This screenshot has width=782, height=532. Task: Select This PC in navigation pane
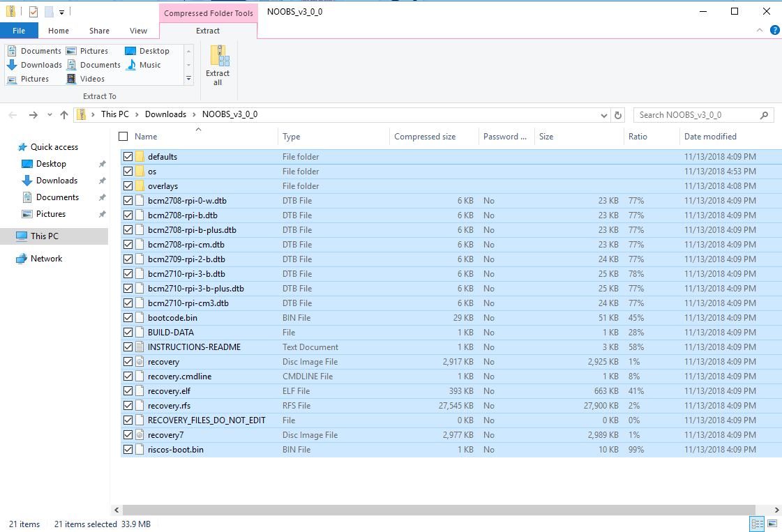[54, 236]
